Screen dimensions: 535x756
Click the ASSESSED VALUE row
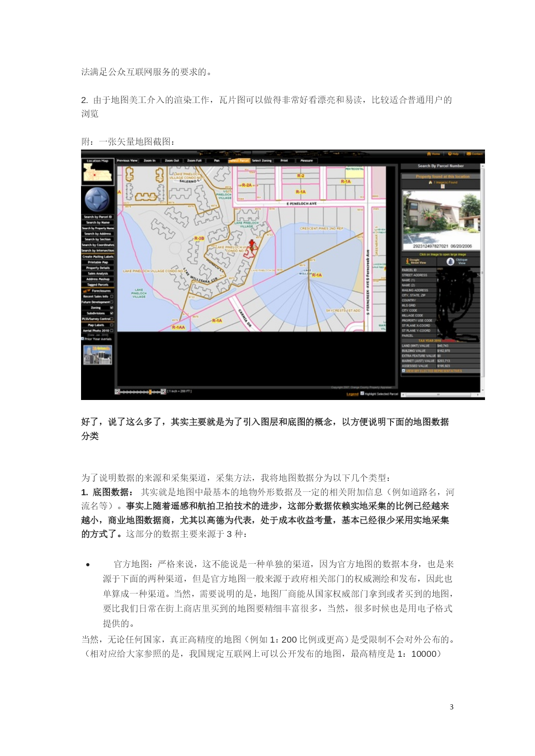click(x=441, y=366)
